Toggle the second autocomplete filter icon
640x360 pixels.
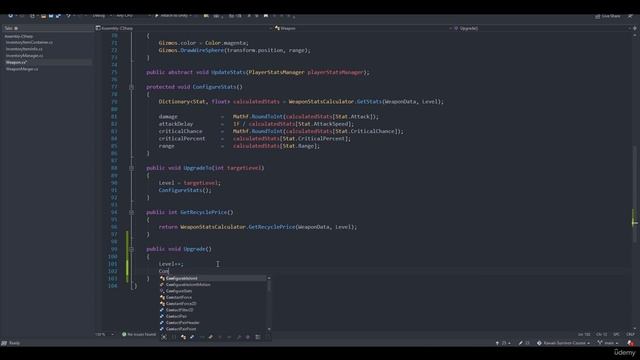pyautogui.click(x=173, y=337)
